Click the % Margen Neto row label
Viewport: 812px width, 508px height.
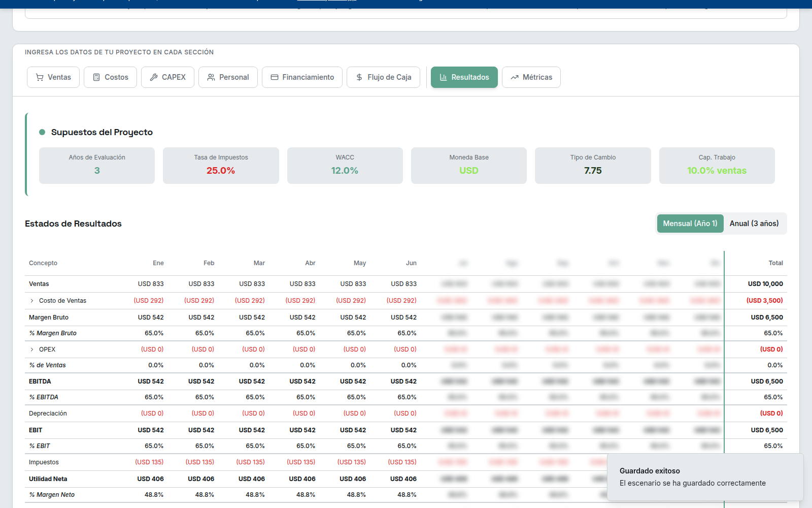[52, 495]
